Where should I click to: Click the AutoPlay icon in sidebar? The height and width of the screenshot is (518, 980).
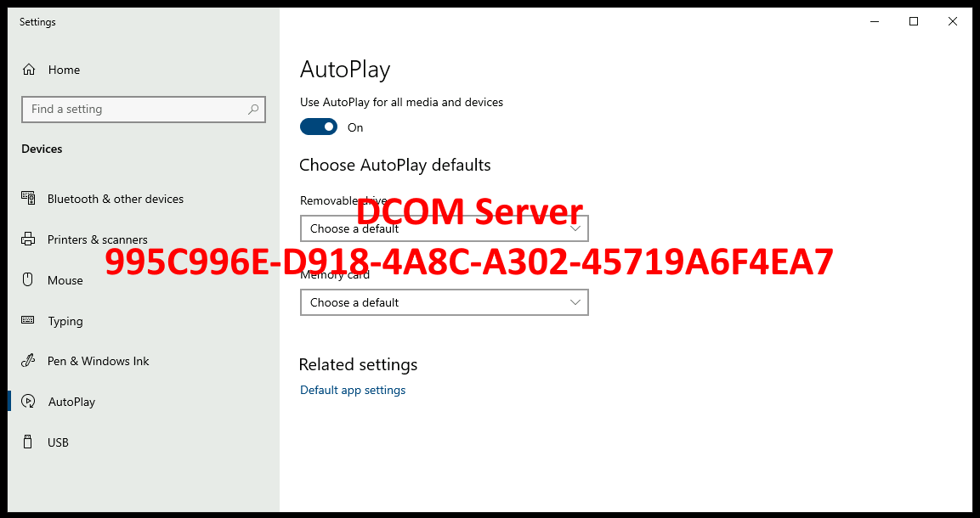28,402
